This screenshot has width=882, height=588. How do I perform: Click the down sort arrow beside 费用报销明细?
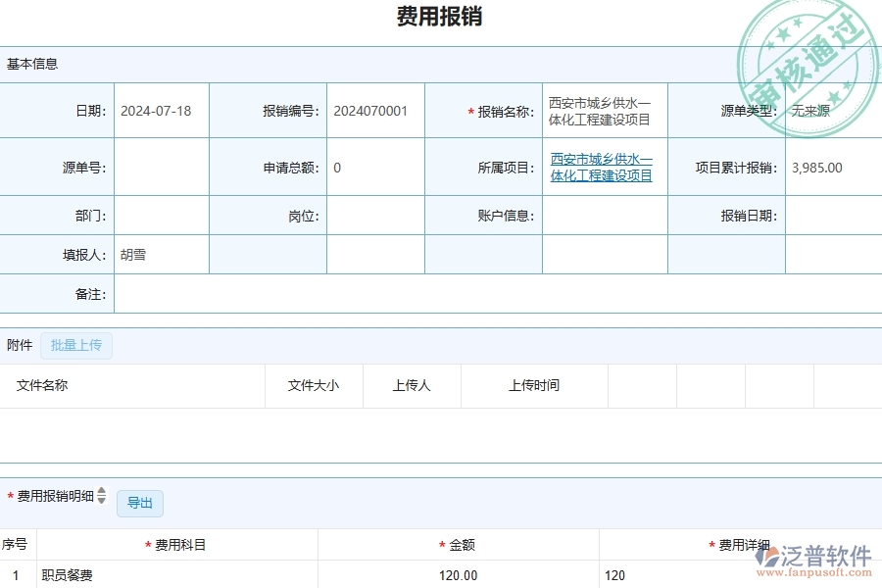click(102, 502)
